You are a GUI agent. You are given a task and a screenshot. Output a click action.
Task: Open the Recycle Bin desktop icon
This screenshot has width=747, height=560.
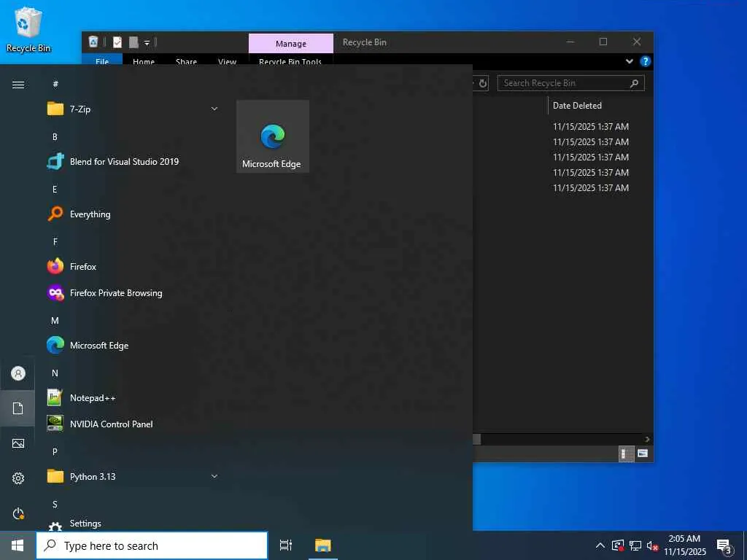click(x=28, y=29)
